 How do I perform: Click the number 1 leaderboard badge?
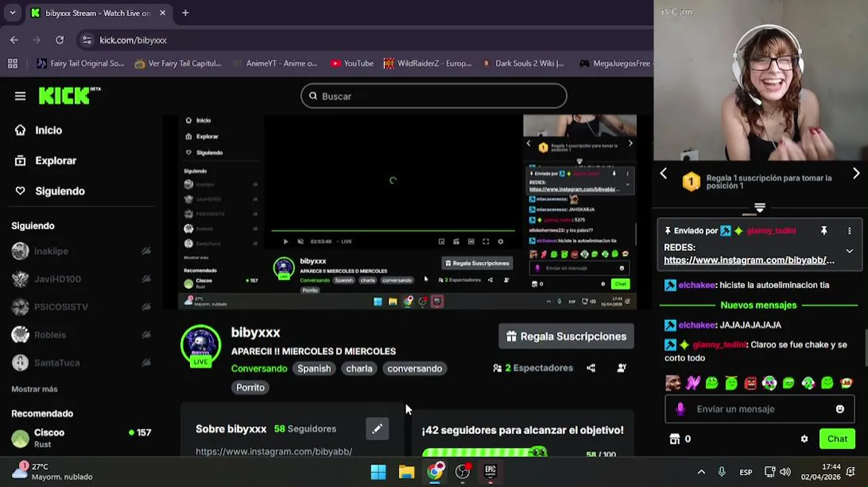[x=691, y=182]
